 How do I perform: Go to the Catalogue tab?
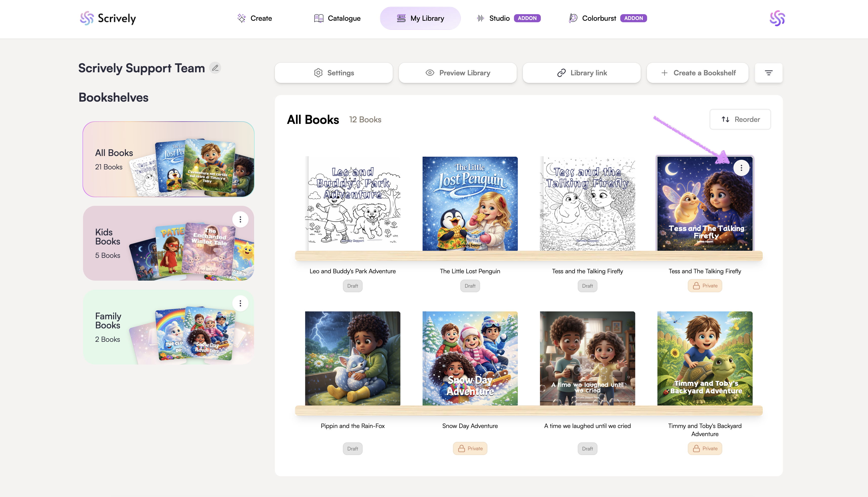click(337, 18)
